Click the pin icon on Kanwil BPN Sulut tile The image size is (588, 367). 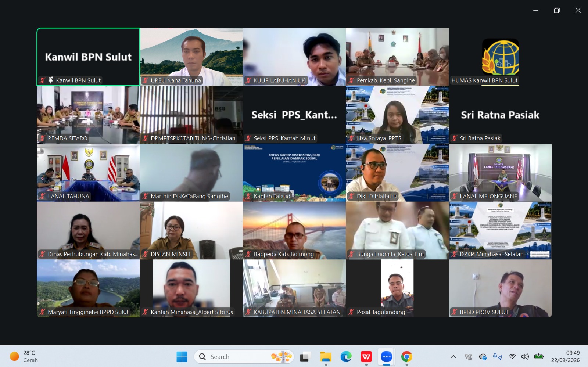[x=51, y=80]
